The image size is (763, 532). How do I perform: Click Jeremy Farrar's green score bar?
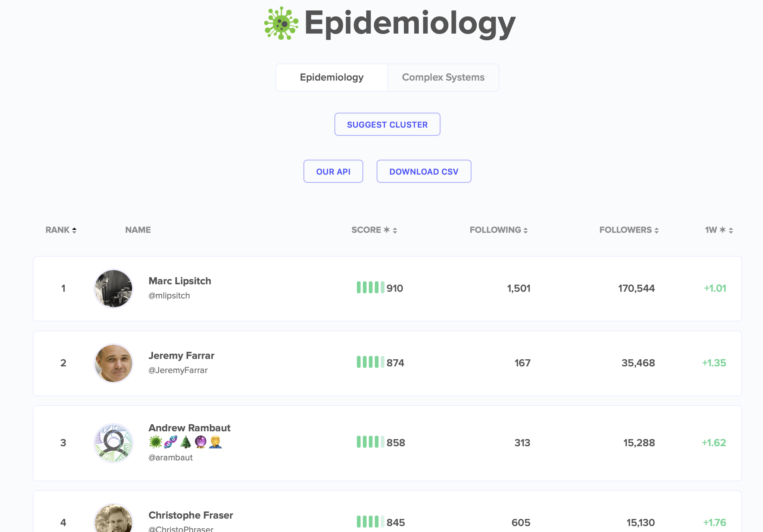371,362
